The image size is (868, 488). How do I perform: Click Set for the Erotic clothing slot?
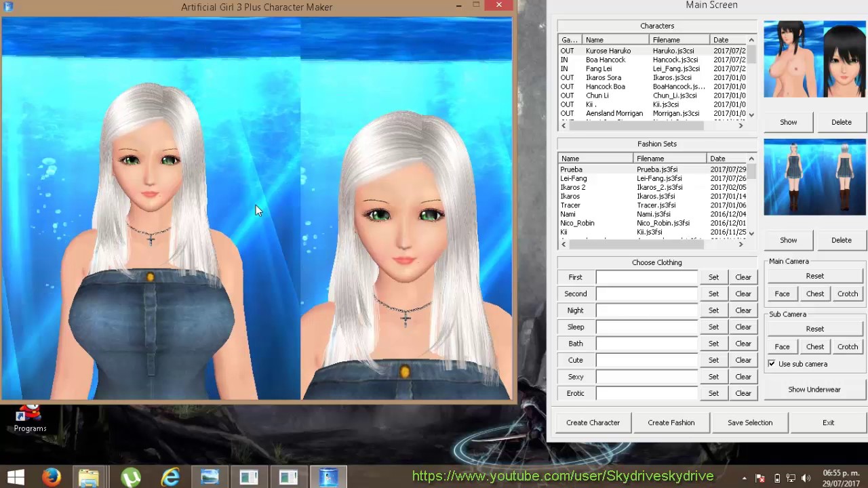[713, 393]
